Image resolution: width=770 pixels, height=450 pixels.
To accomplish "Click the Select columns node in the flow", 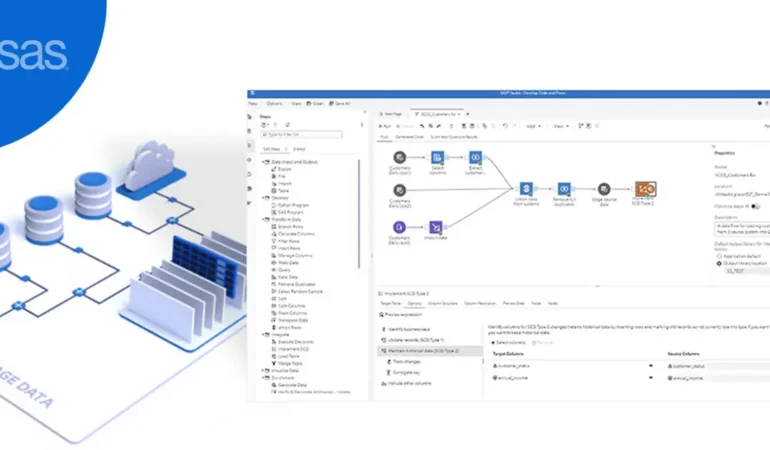I will point(437,157).
